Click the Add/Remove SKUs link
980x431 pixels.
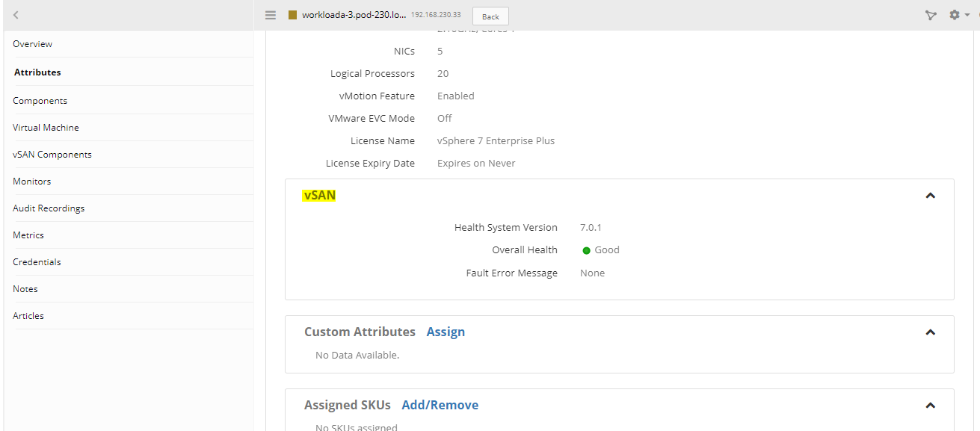(x=440, y=404)
